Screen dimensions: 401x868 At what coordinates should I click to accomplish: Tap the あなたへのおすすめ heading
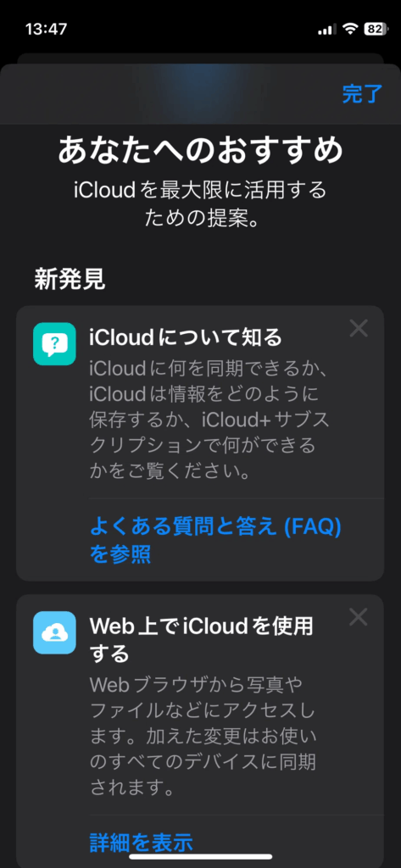(x=200, y=151)
